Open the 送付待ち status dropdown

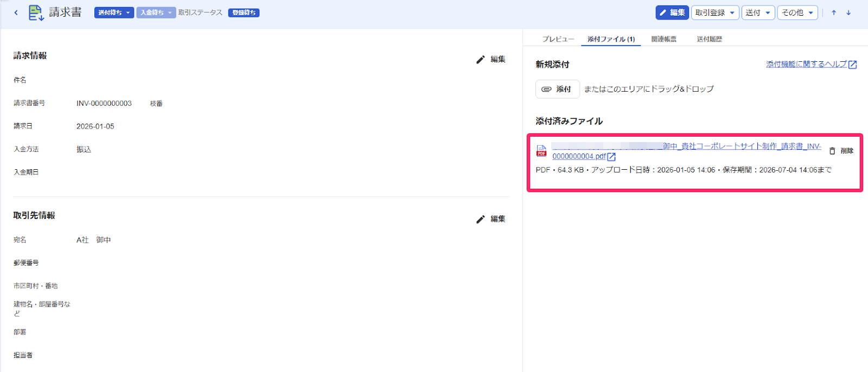tap(114, 12)
